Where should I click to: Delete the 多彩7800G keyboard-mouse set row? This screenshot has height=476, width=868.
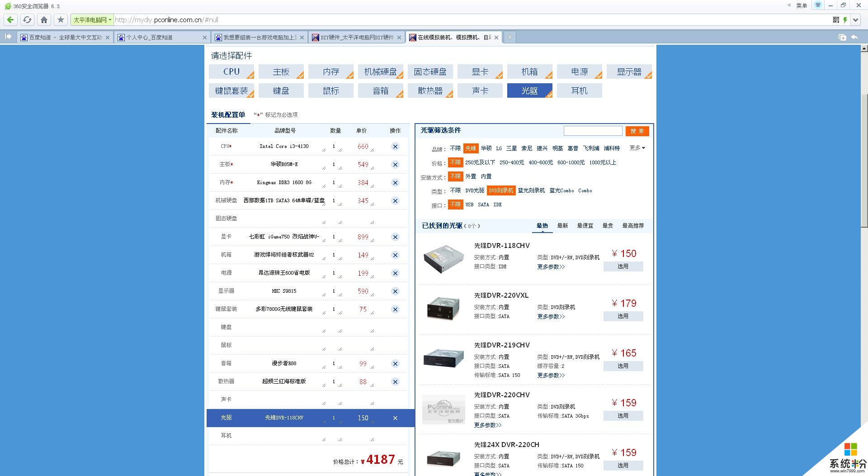pos(395,309)
